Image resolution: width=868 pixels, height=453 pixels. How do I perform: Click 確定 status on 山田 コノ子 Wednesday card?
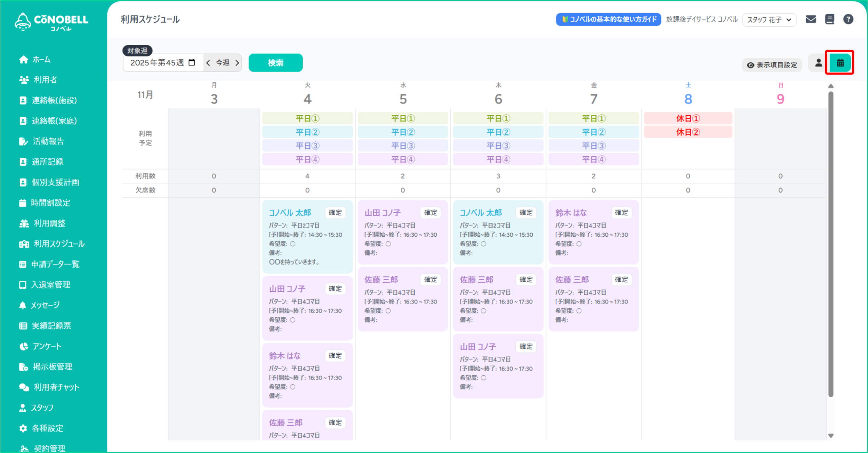(x=430, y=213)
